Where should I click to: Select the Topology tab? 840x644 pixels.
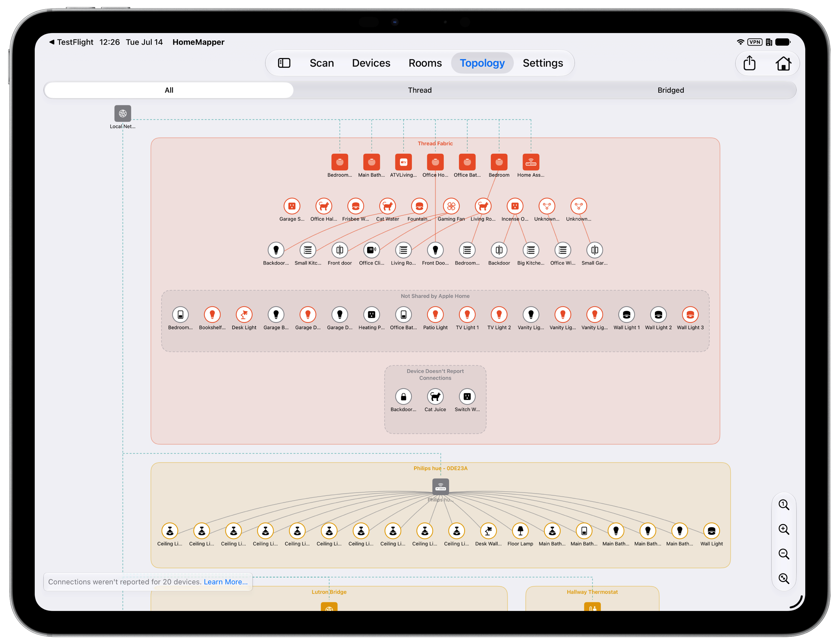(x=482, y=63)
